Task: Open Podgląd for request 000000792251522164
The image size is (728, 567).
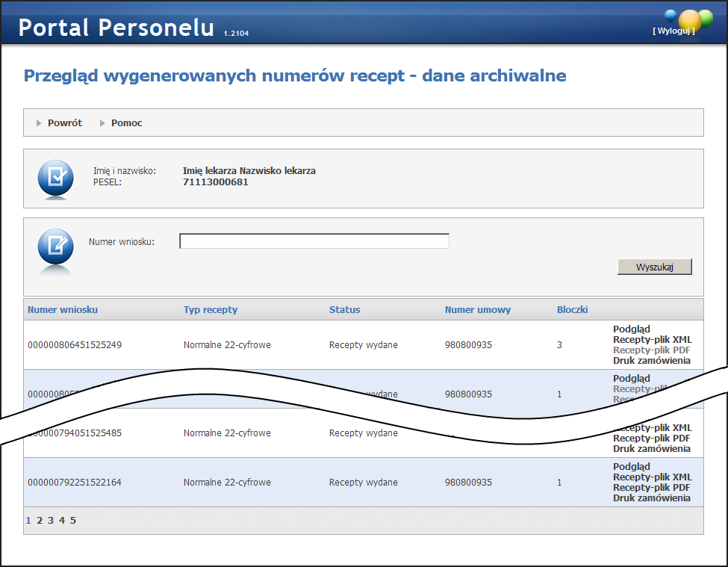Action: click(632, 466)
